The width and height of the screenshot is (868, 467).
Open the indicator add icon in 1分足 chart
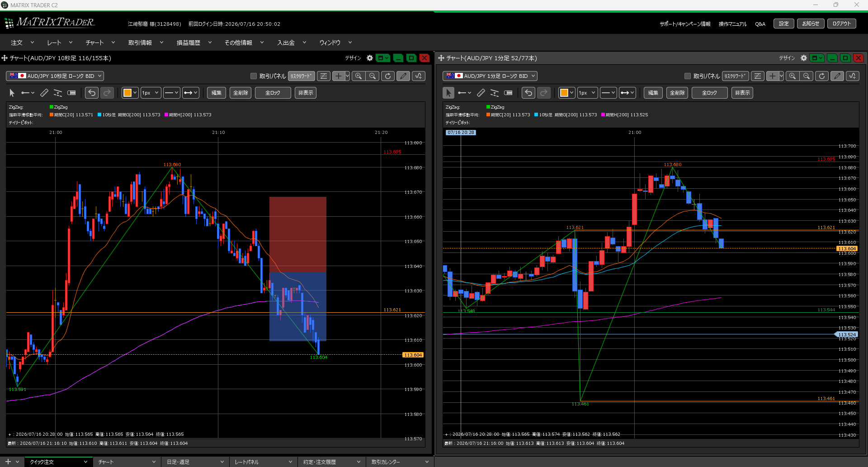pos(853,76)
